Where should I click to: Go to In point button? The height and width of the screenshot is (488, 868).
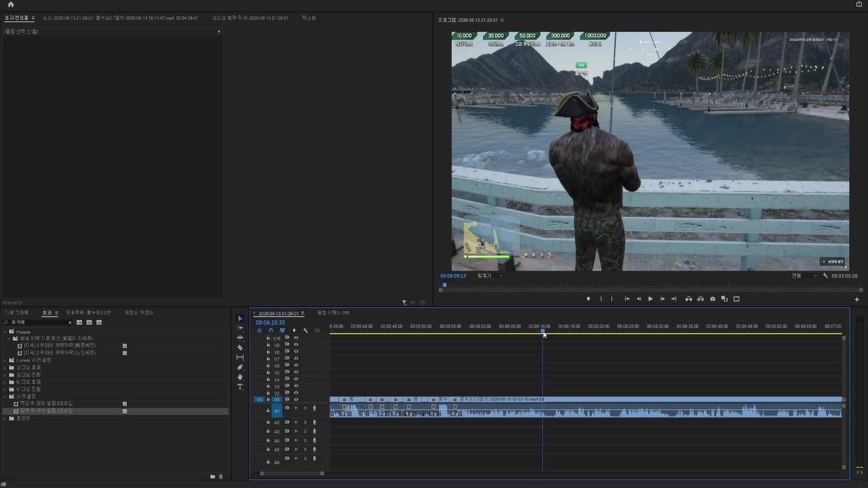pyautogui.click(x=627, y=299)
